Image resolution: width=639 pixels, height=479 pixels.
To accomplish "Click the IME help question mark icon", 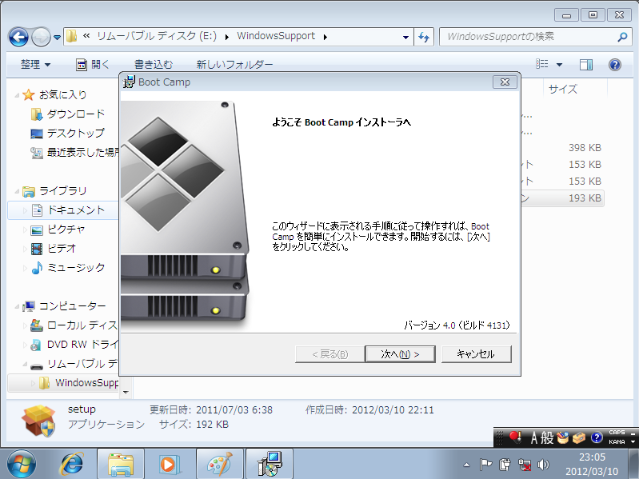I will [x=597, y=438].
